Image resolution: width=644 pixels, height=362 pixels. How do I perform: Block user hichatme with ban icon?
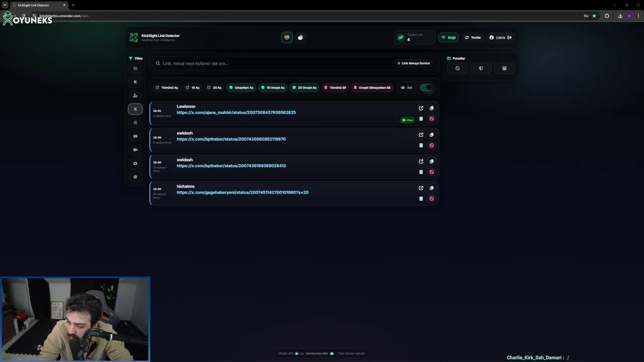click(431, 199)
